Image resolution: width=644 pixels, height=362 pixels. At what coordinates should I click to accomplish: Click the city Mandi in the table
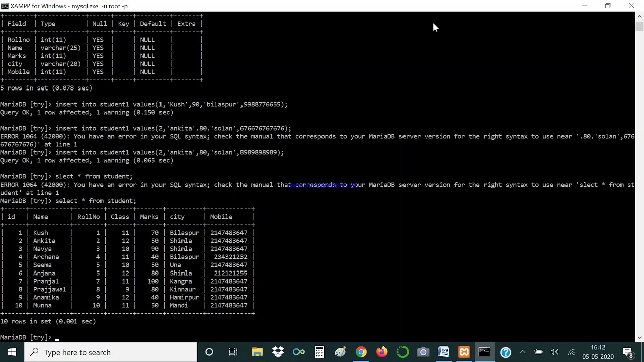coord(179,305)
